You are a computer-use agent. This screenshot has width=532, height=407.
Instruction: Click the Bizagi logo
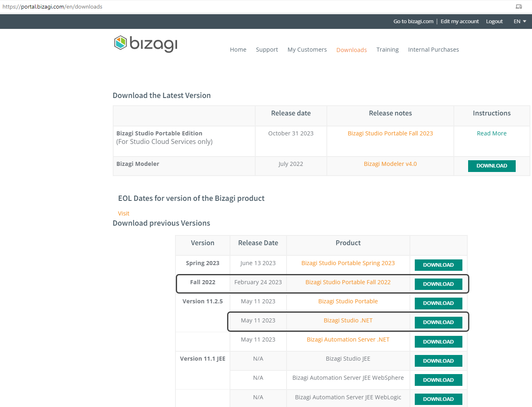click(146, 44)
